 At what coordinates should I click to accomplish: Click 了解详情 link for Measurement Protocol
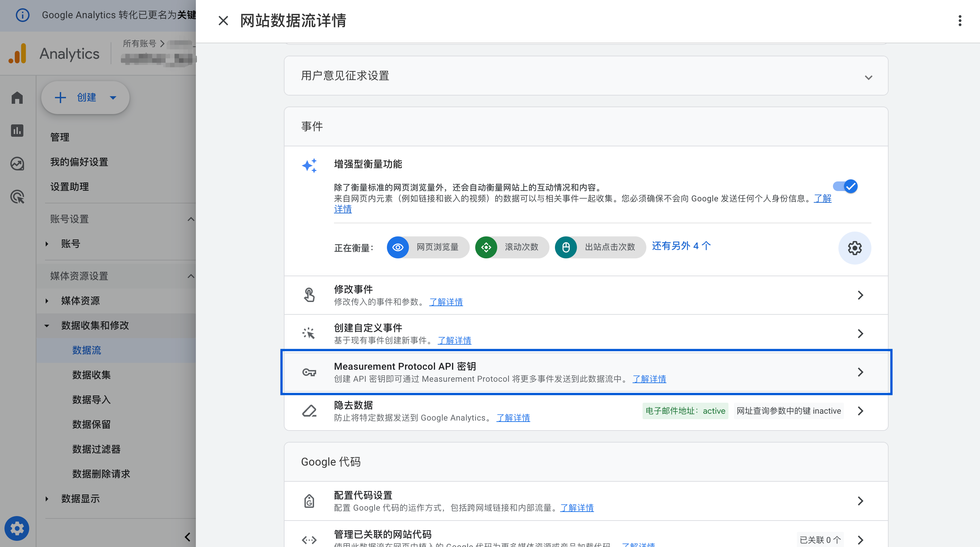point(649,379)
